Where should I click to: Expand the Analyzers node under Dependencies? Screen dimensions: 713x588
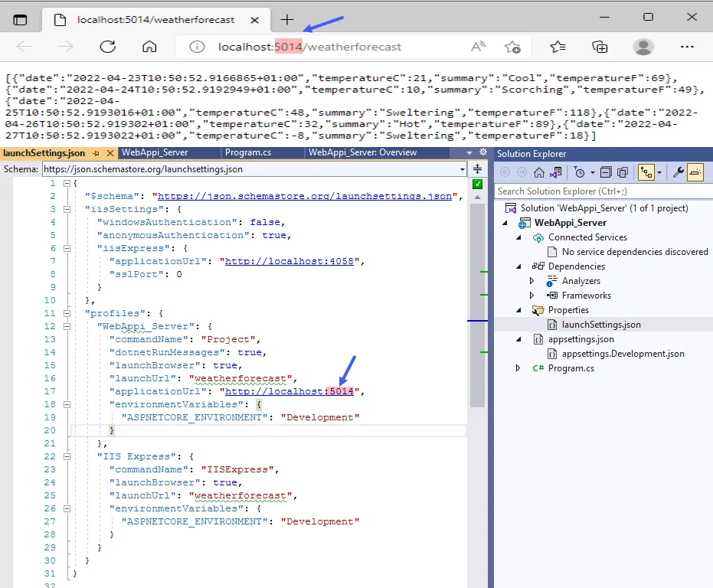coord(533,280)
